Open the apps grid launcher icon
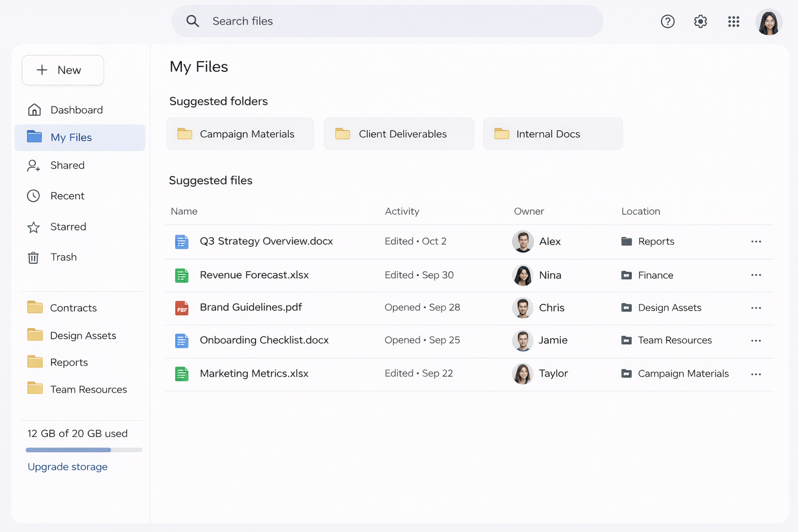The image size is (798, 532). click(734, 21)
